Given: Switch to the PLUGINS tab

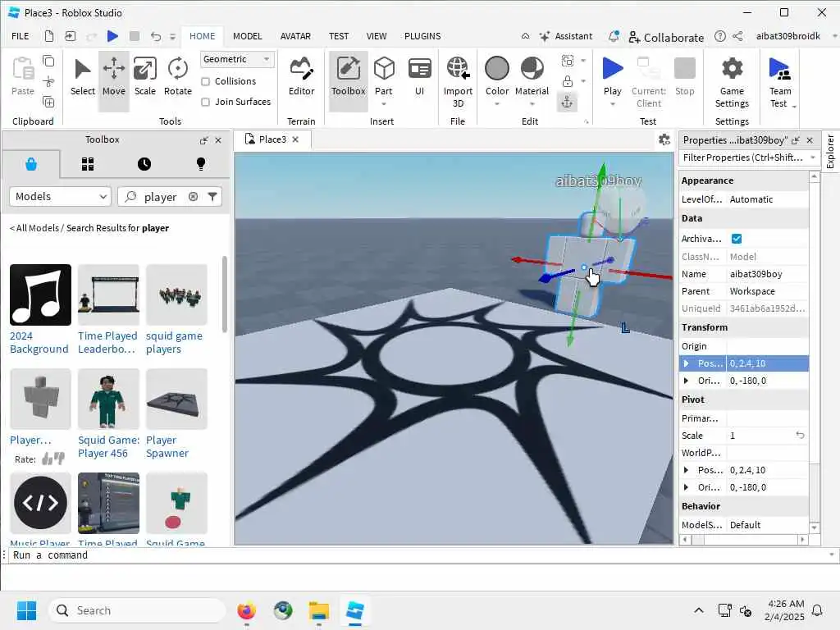Looking at the screenshot, I should click(x=422, y=36).
